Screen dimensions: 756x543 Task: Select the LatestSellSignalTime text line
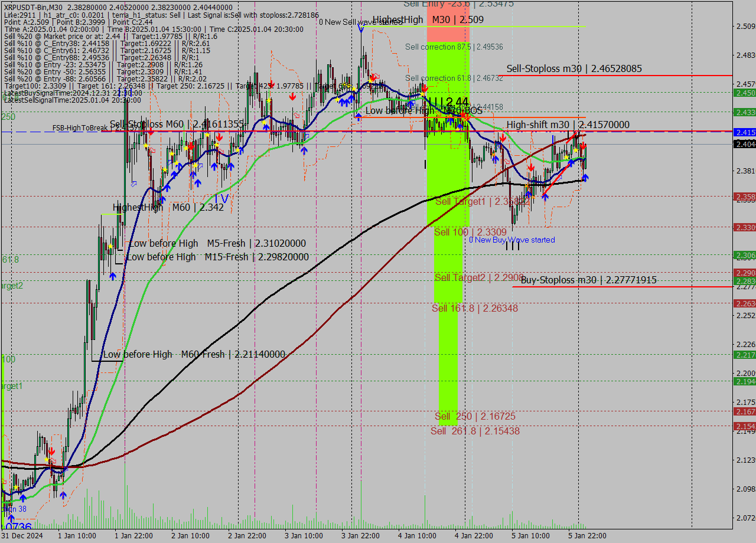tap(73, 100)
